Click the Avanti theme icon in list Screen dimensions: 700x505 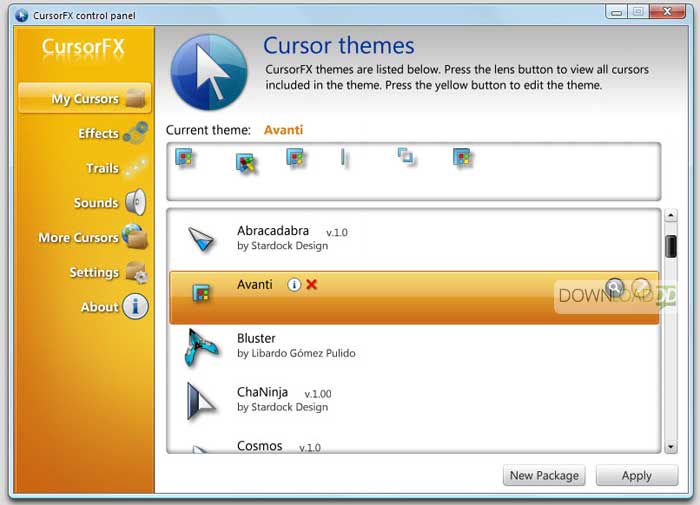click(x=201, y=293)
